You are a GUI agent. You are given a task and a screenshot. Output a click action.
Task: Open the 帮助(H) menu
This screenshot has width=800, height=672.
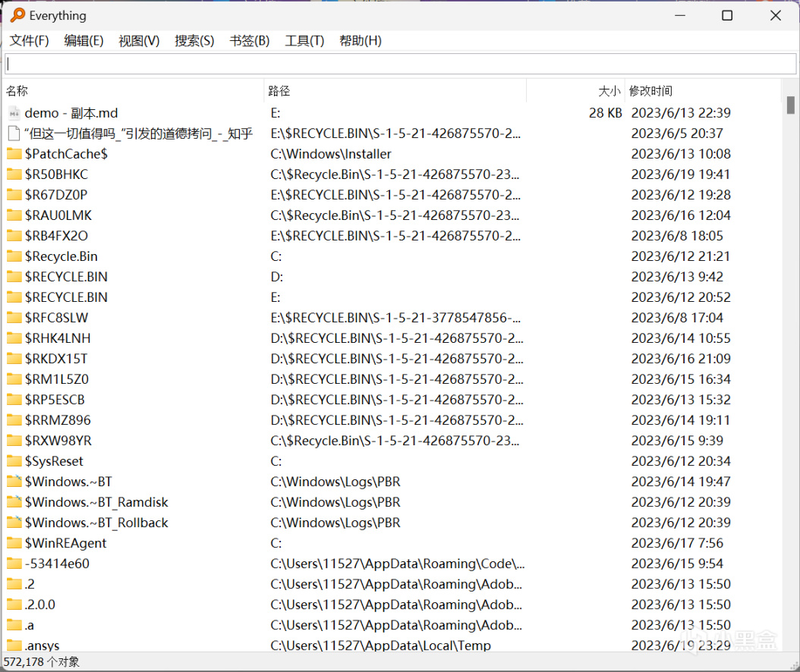click(361, 41)
